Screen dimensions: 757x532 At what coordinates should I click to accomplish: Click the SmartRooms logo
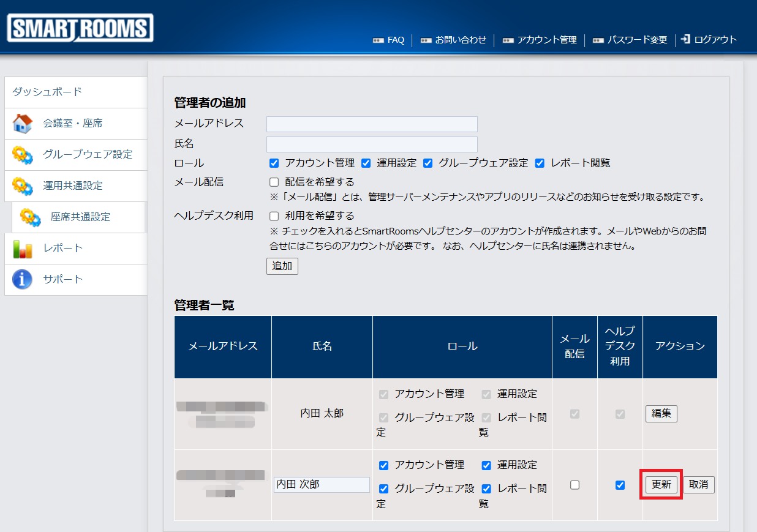pyautogui.click(x=80, y=28)
